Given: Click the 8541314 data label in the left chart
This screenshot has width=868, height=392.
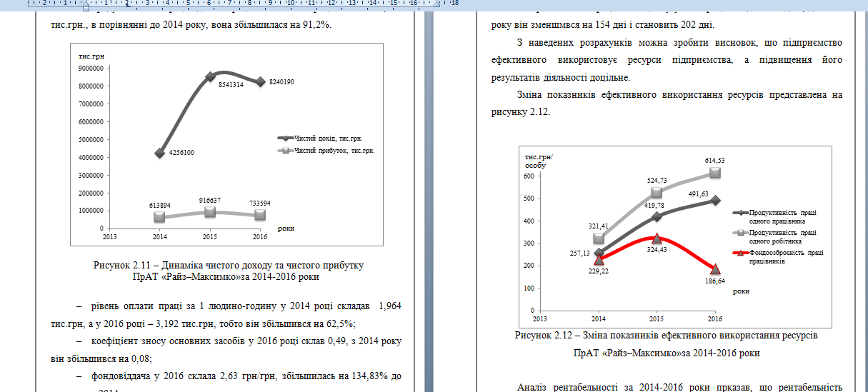Looking at the screenshot, I should click(231, 84).
